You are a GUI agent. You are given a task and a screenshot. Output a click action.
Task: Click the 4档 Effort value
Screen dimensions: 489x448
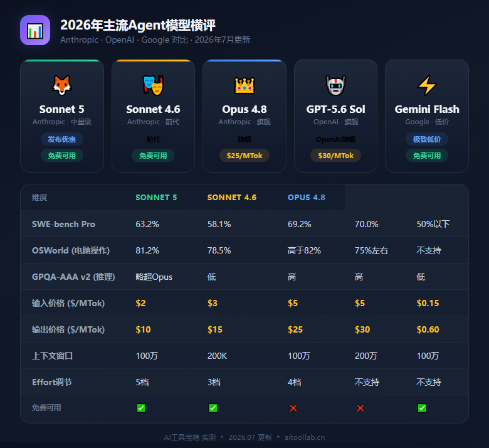pos(294,382)
